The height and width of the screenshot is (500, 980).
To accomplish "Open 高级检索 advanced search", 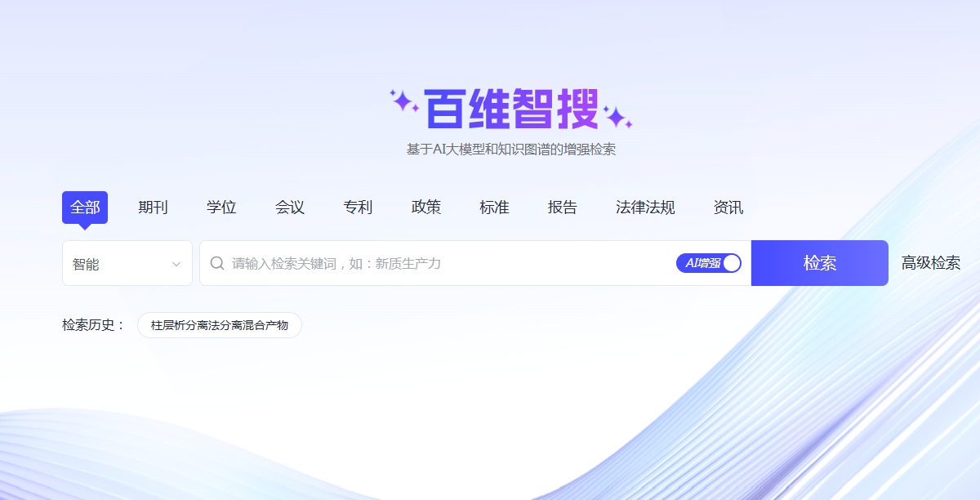I will [931, 263].
